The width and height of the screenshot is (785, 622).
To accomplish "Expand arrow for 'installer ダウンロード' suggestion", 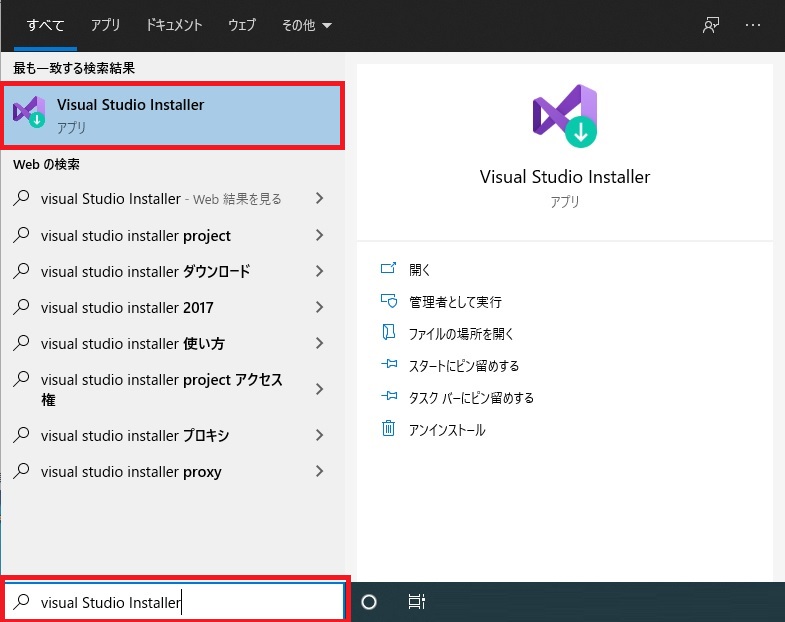I will pyautogui.click(x=319, y=271).
